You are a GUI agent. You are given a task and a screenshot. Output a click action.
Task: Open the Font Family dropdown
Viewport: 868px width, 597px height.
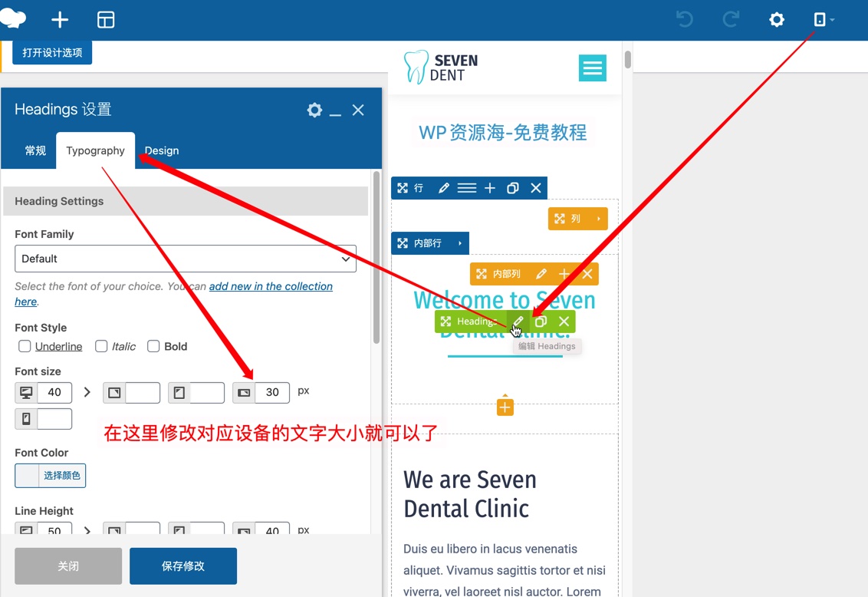click(186, 259)
